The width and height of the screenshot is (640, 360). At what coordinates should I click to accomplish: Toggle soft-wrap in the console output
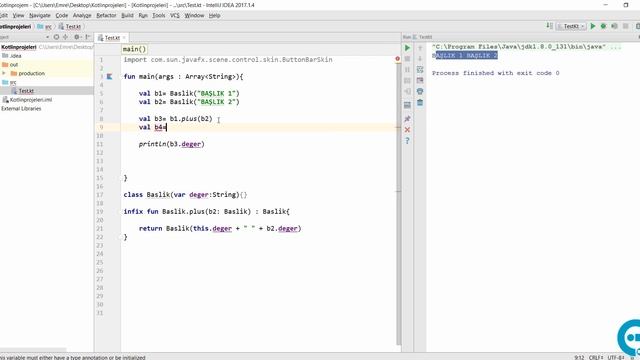coord(420,70)
